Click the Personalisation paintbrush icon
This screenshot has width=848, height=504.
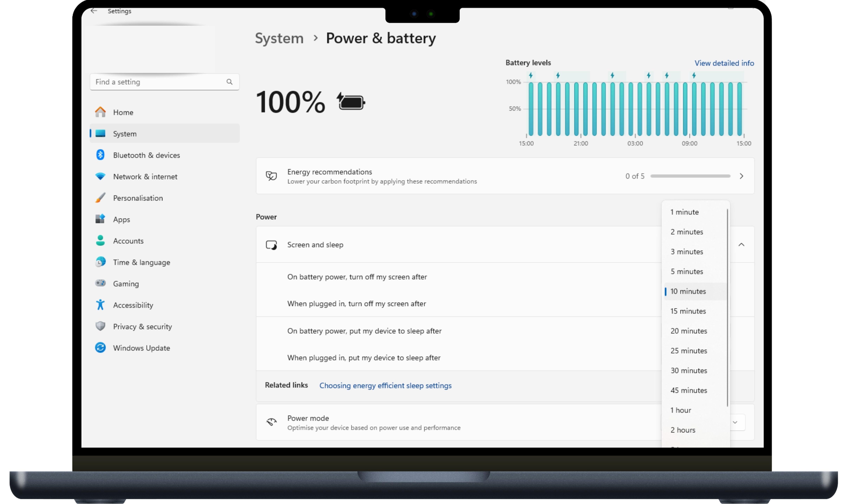pyautogui.click(x=100, y=198)
